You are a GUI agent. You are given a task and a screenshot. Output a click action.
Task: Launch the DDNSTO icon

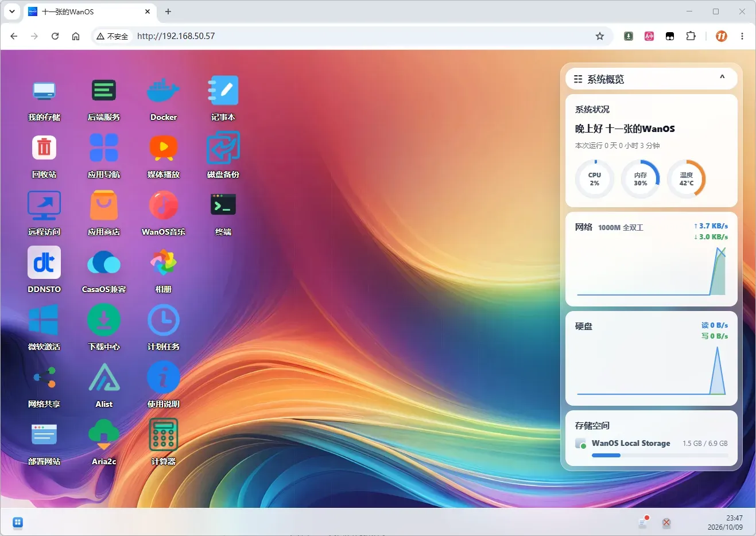point(44,263)
